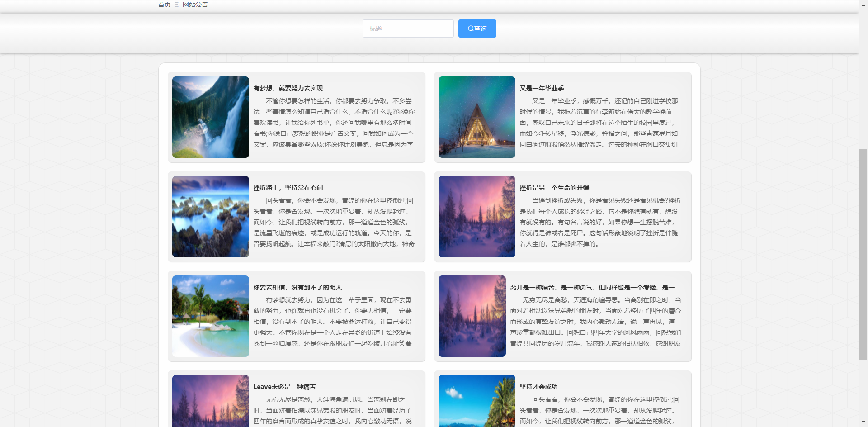Open the thumbnail of Leave未必是一种痛苦 article

tap(211, 401)
